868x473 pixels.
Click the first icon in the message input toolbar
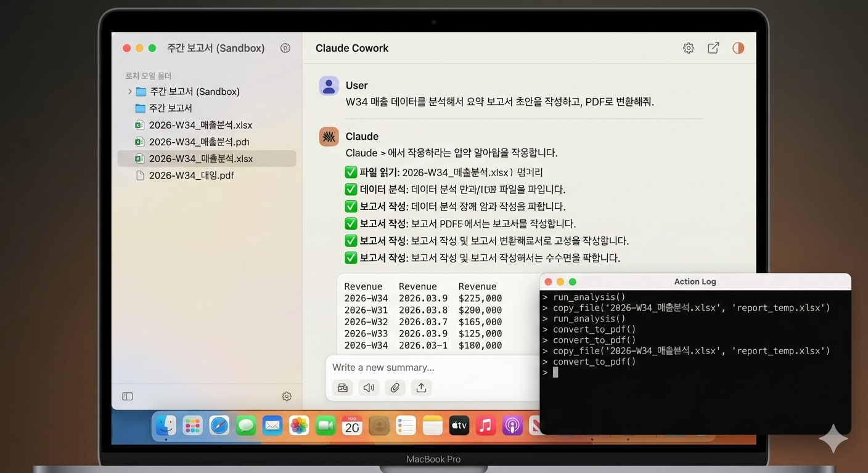click(343, 387)
